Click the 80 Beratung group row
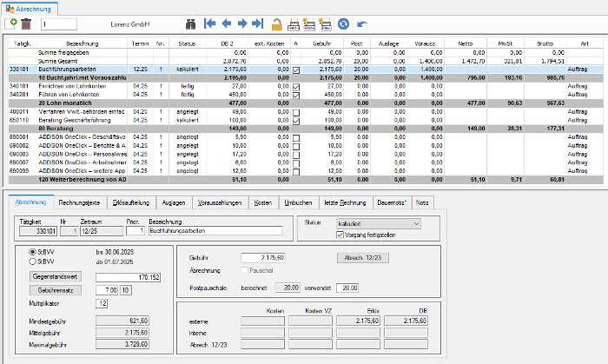Image resolution: width=608 pixels, height=364 pixels. (306, 129)
